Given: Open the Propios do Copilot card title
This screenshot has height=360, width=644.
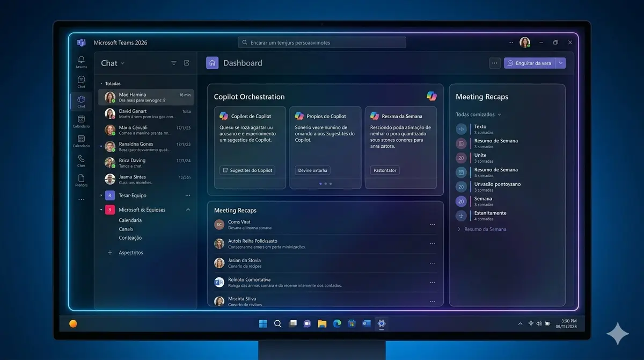Looking at the screenshot, I should click(326, 116).
